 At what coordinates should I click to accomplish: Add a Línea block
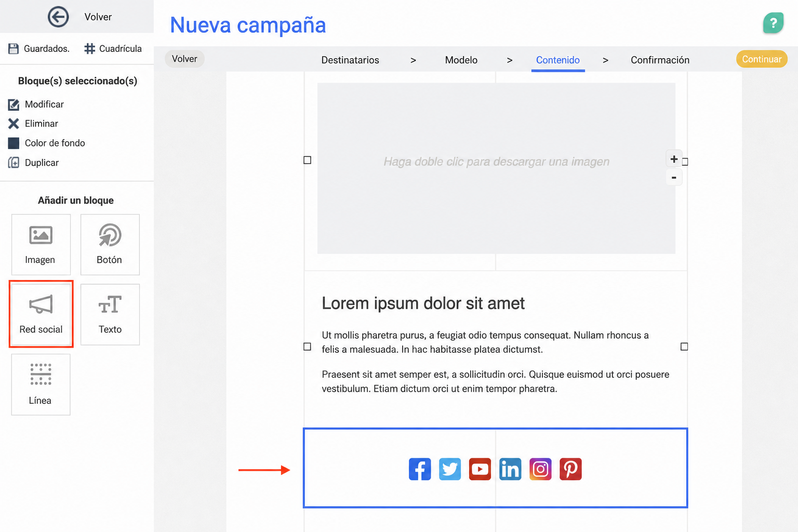(x=41, y=384)
